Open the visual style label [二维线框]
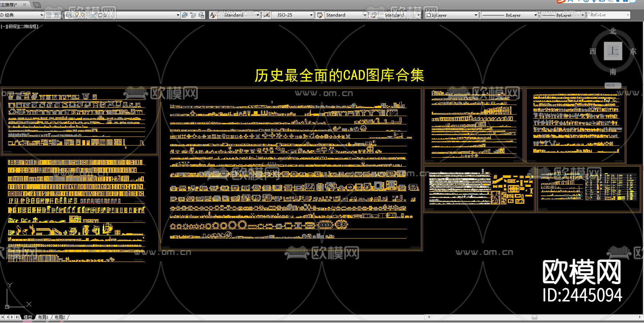The height and width of the screenshot is (323, 644). [x=28, y=26]
